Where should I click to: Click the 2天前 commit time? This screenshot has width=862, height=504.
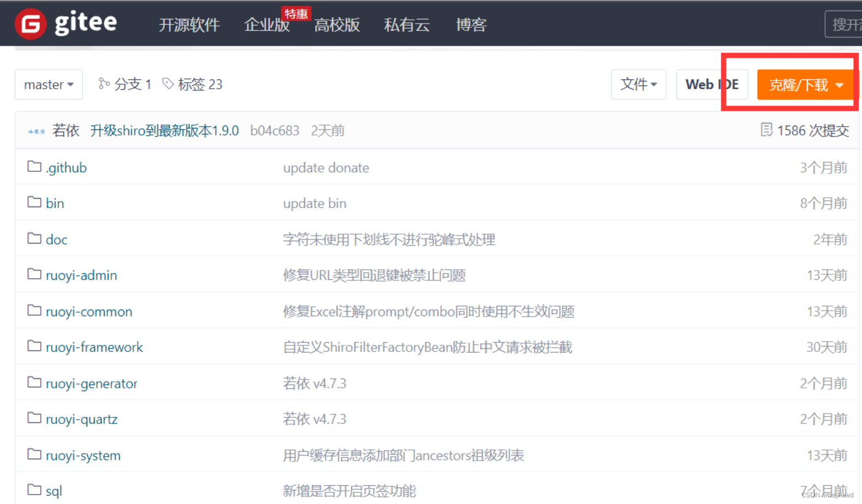(x=328, y=131)
